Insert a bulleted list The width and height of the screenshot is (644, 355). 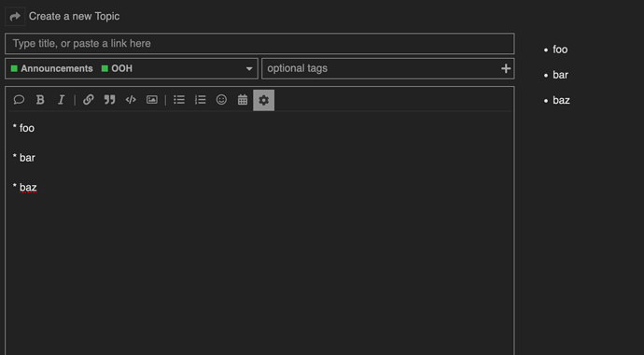179,100
